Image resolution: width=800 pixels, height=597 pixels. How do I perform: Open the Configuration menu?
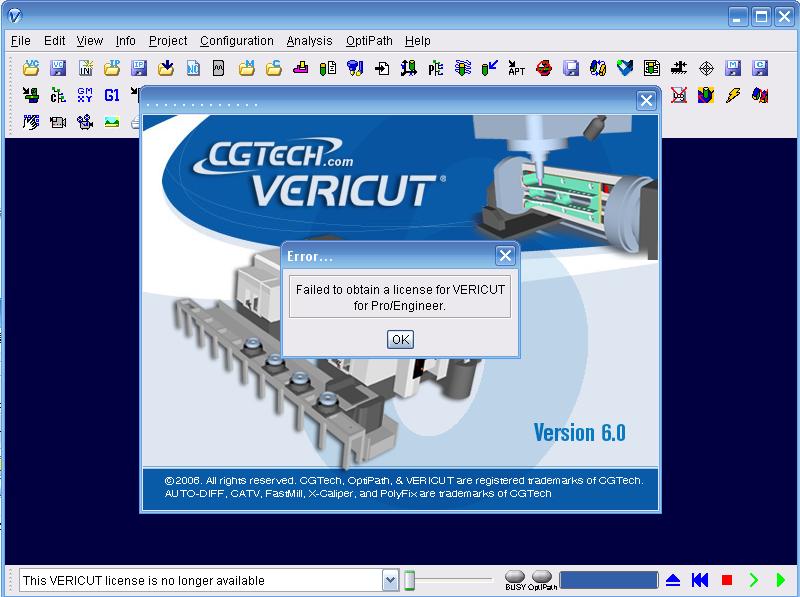pos(237,41)
